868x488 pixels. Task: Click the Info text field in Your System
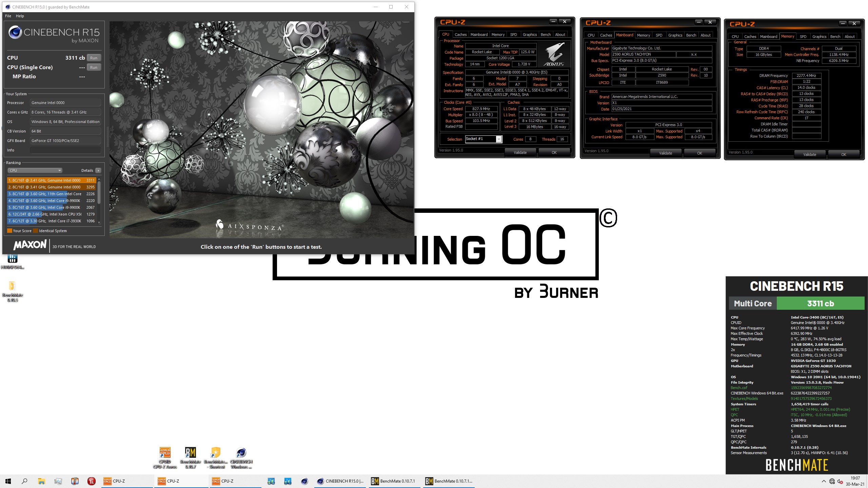pyautogui.click(x=65, y=150)
